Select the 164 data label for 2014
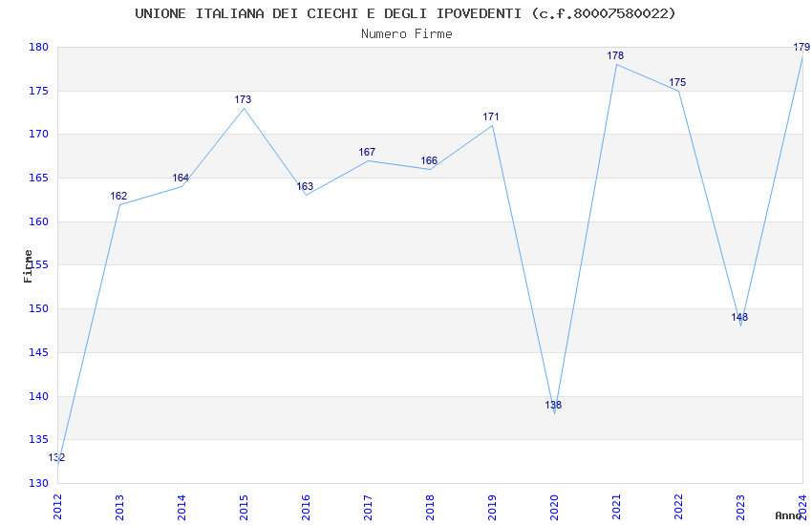The image size is (812, 525). click(181, 178)
